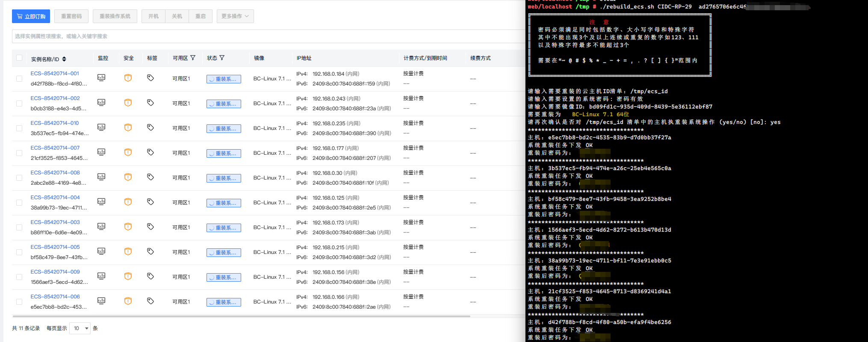
Task: Open security shield icon for ECS-85420714-008
Action: tap(128, 177)
